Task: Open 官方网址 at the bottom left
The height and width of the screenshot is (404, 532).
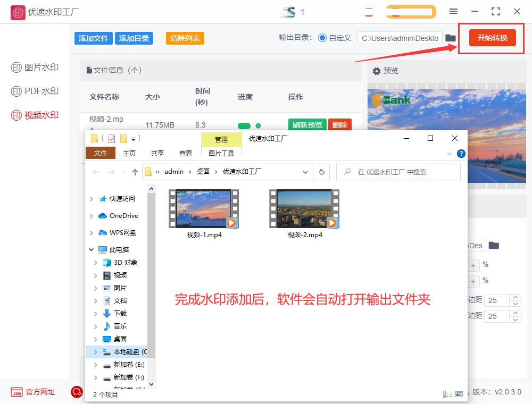Action: tap(32, 392)
